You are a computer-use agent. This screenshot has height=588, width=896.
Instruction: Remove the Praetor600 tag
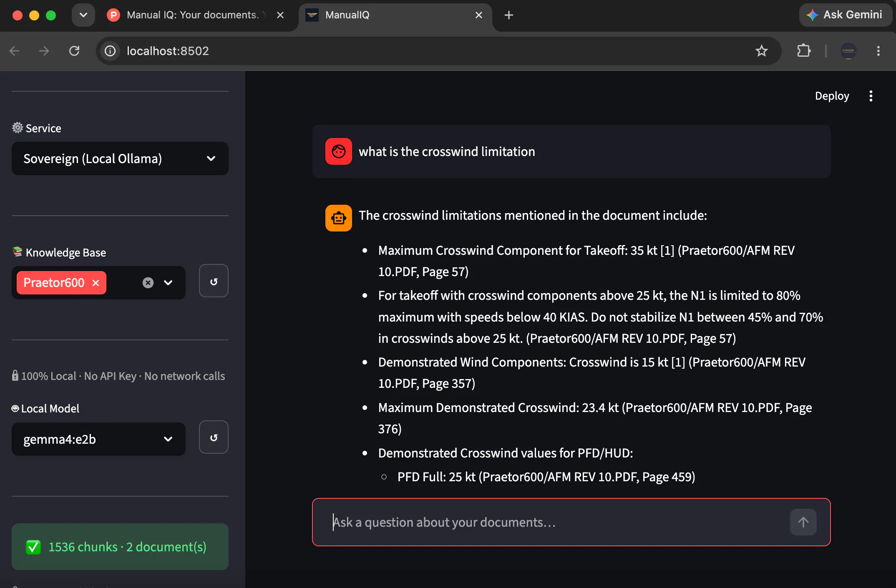pos(96,283)
